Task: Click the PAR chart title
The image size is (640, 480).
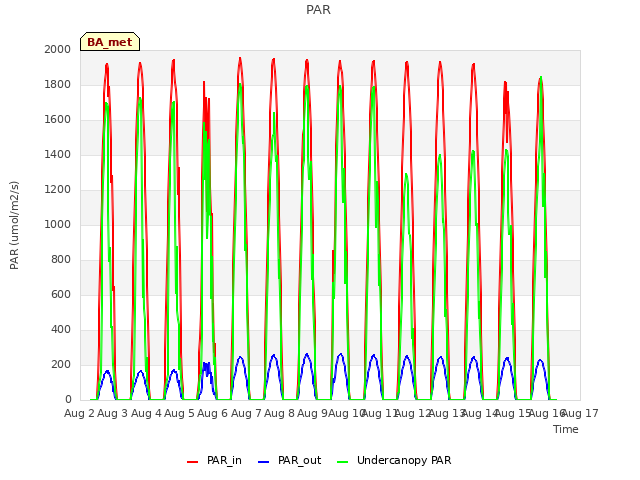Action: (x=318, y=9)
